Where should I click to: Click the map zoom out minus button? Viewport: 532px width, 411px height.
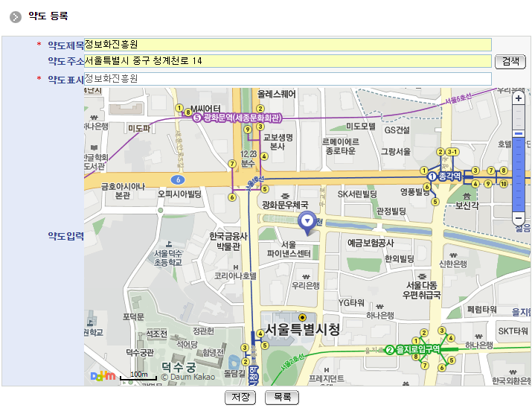[x=519, y=218]
